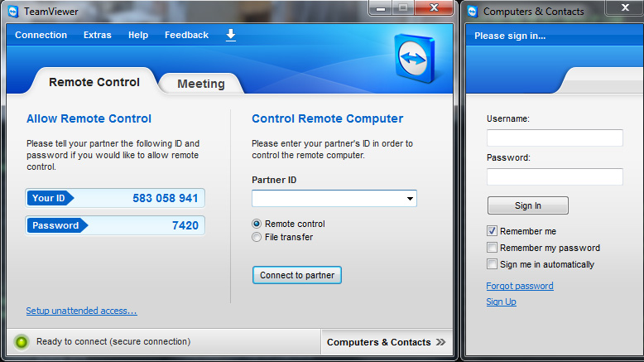Click the TeamViewer title bar app icon
Viewport: 644px width, 362px height.
tap(13, 12)
